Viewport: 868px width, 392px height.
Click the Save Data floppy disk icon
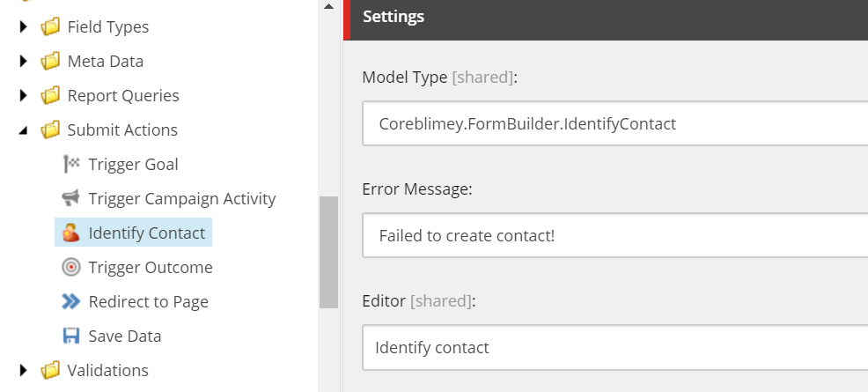click(70, 337)
